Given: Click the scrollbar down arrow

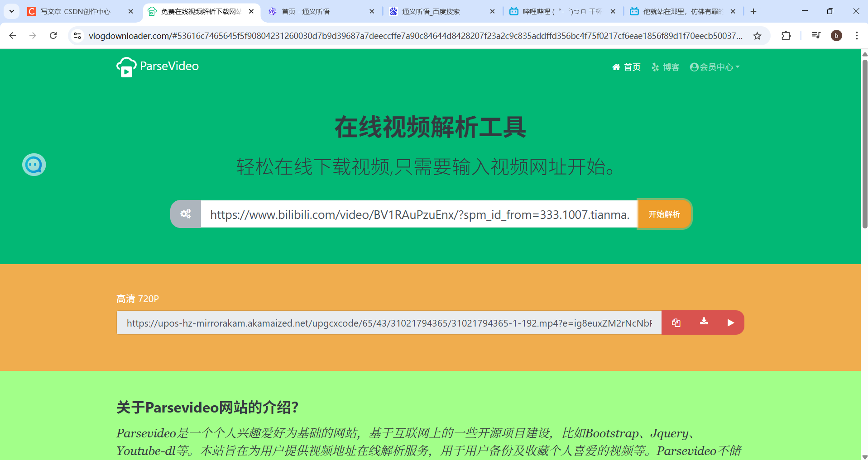Looking at the screenshot, I should point(864,456).
